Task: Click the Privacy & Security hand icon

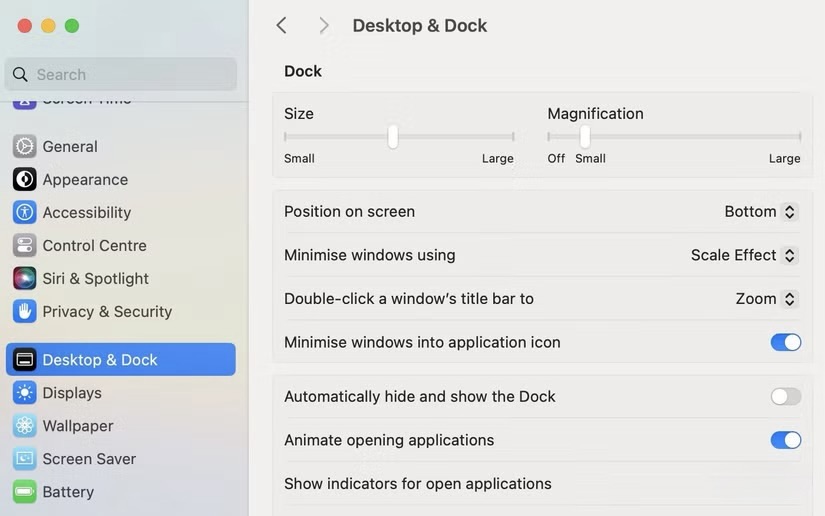Action: click(25, 311)
